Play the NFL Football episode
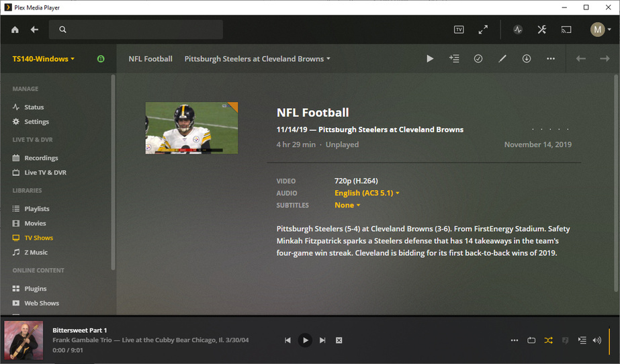620x364 pixels. click(x=430, y=59)
